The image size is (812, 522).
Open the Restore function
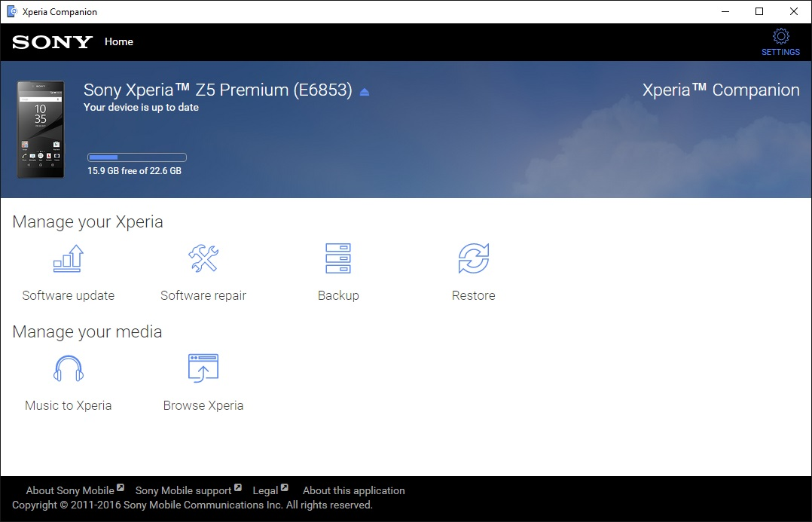(473, 271)
